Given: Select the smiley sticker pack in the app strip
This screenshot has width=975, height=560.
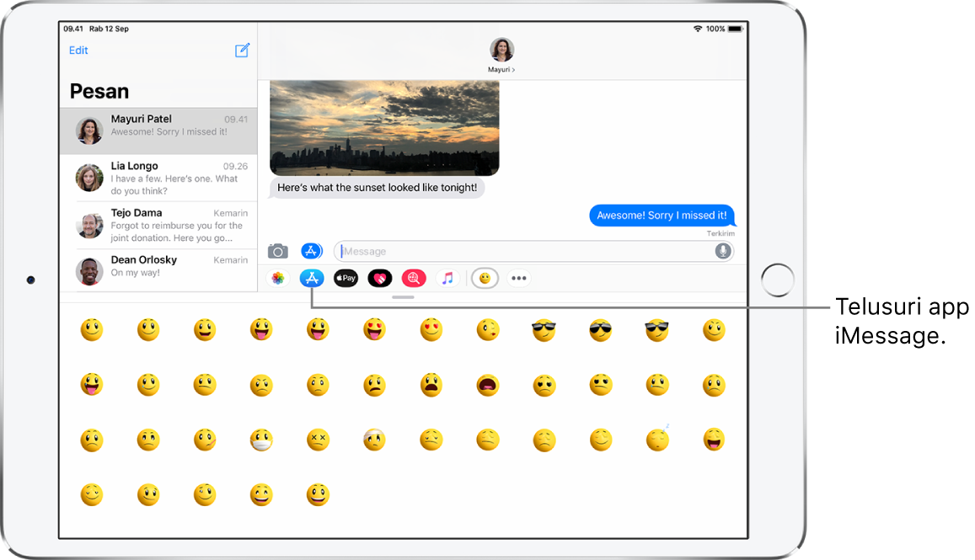Looking at the screenshot, I should (485, 279).
